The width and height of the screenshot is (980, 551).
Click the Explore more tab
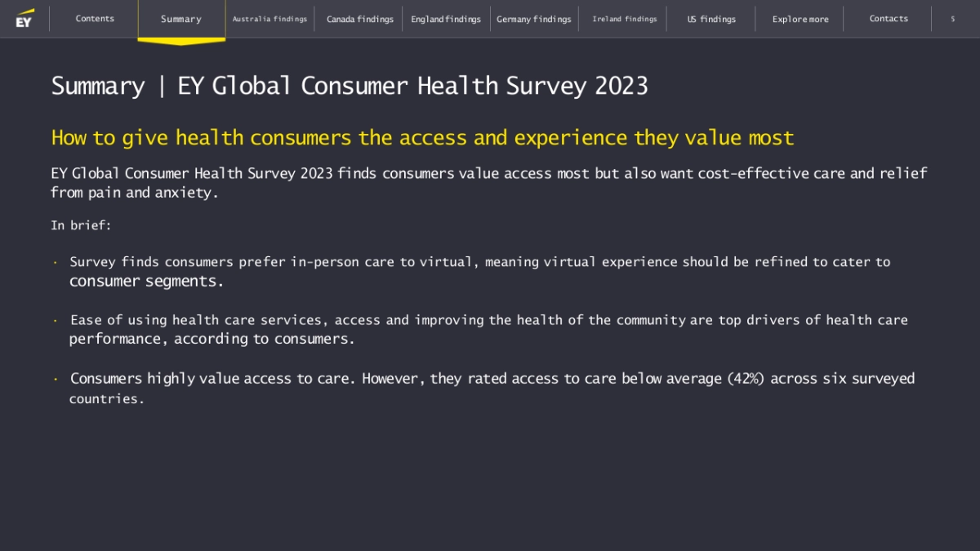pyautogui.click(x=800, y=19)
